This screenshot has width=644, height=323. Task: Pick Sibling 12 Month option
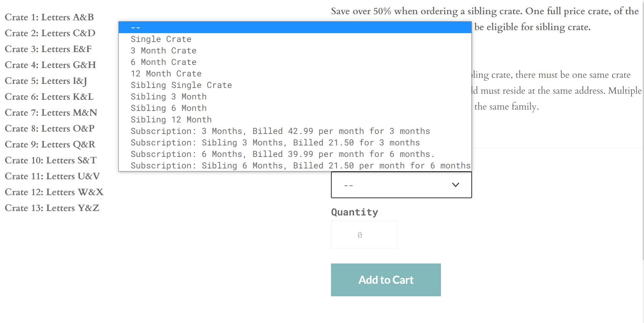click(171, 120)
